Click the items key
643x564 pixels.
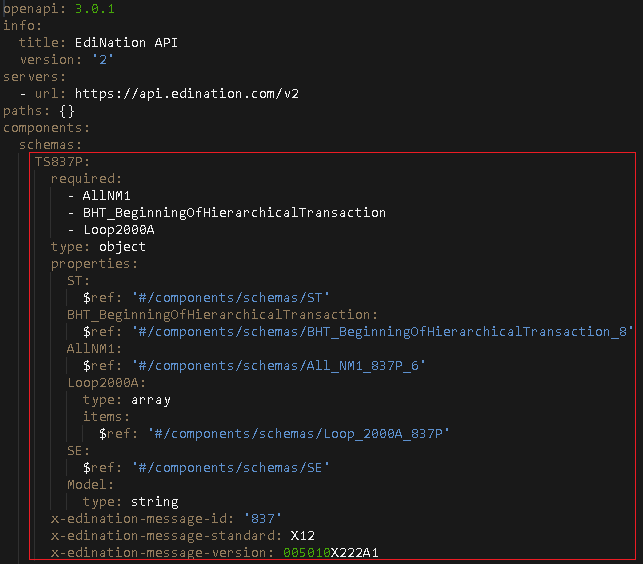tap(106, 417)
